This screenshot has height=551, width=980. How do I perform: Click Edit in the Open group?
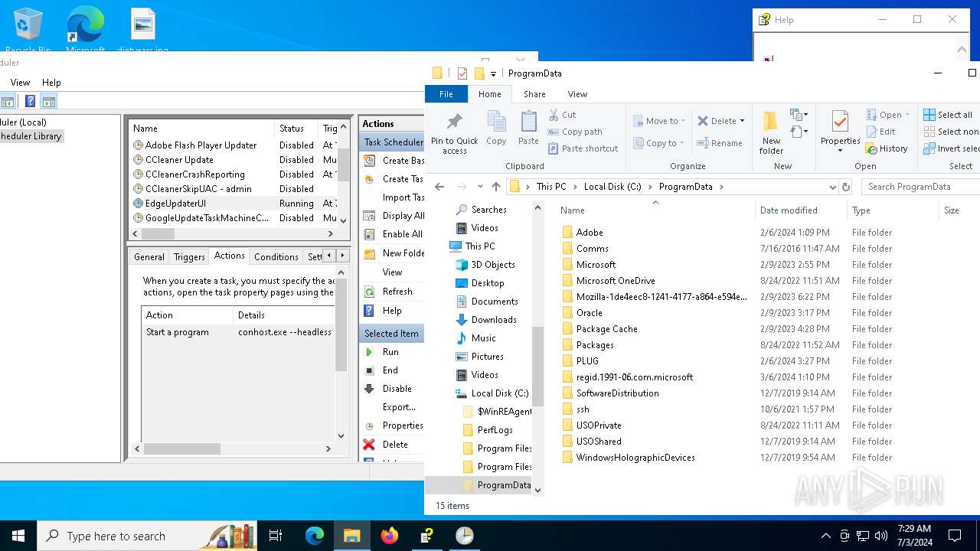880,132
